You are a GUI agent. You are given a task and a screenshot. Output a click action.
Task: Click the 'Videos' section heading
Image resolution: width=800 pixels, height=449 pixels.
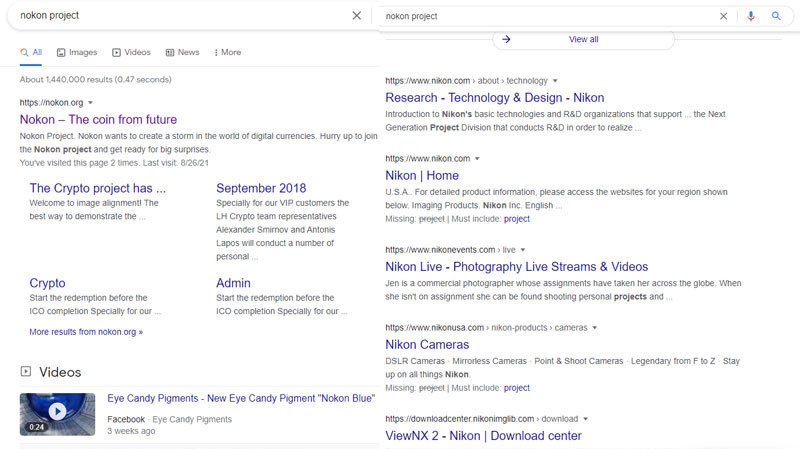[x=60, y=372]
